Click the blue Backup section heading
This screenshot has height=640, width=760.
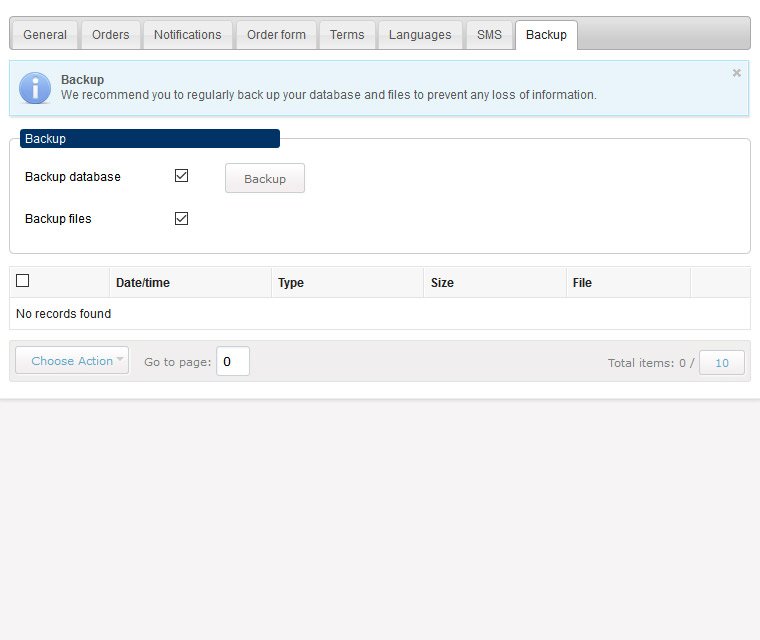(x=150, y=139)
